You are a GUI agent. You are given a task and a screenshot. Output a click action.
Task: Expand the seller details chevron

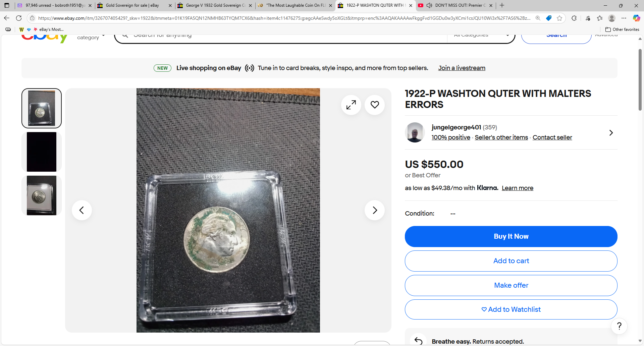[x=611, y=133]
